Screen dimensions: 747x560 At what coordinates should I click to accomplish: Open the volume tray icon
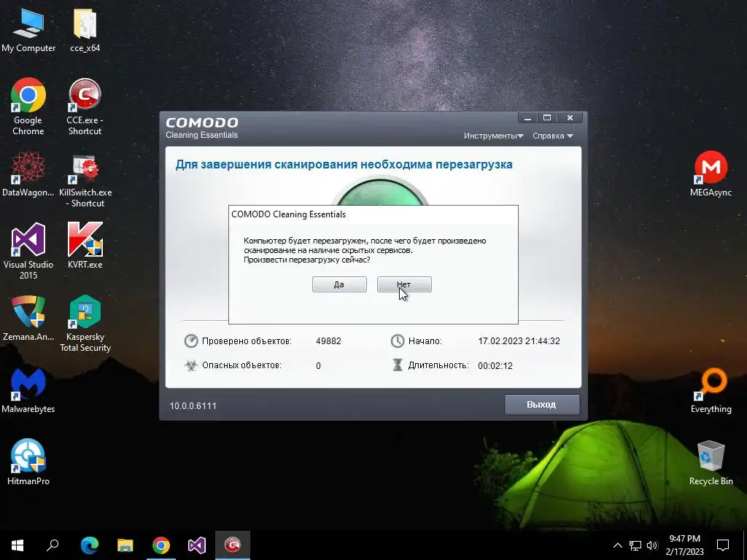(x=652, y=545)
